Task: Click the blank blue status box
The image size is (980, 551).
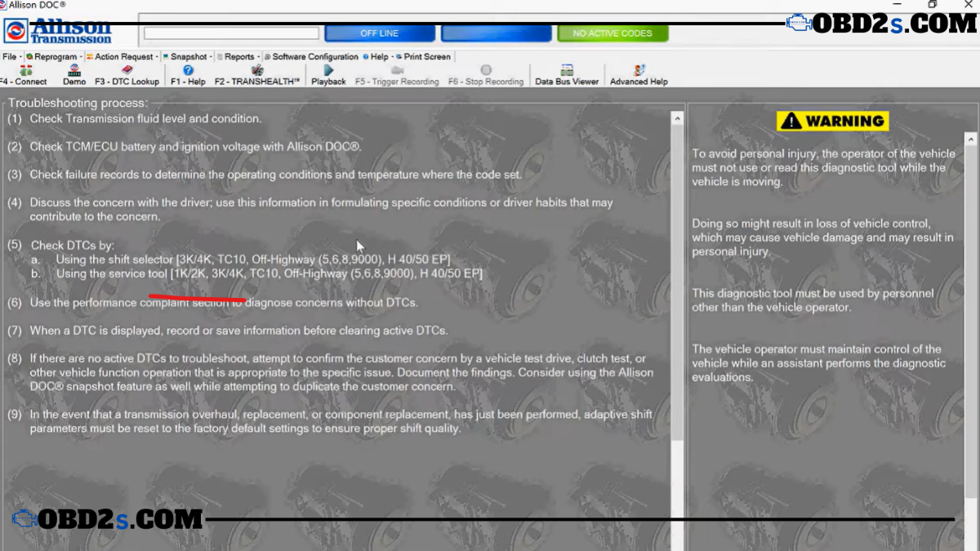Action: 496,33
